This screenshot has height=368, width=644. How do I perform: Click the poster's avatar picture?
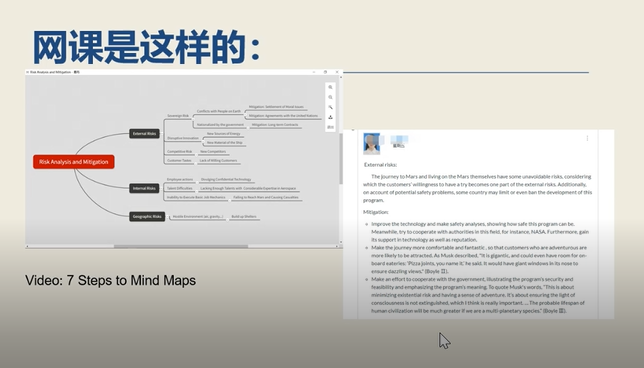372,143
